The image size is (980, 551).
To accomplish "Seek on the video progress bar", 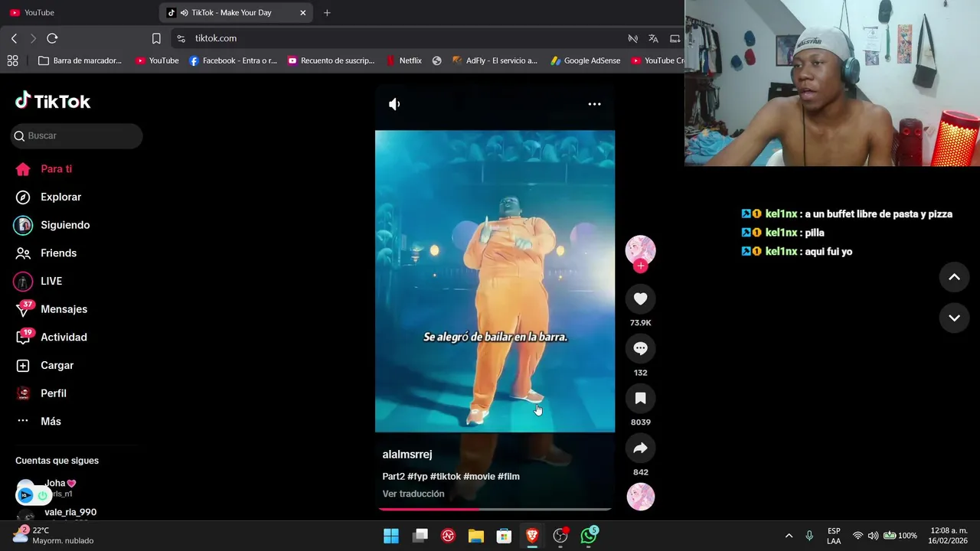I will coord(495,509).
